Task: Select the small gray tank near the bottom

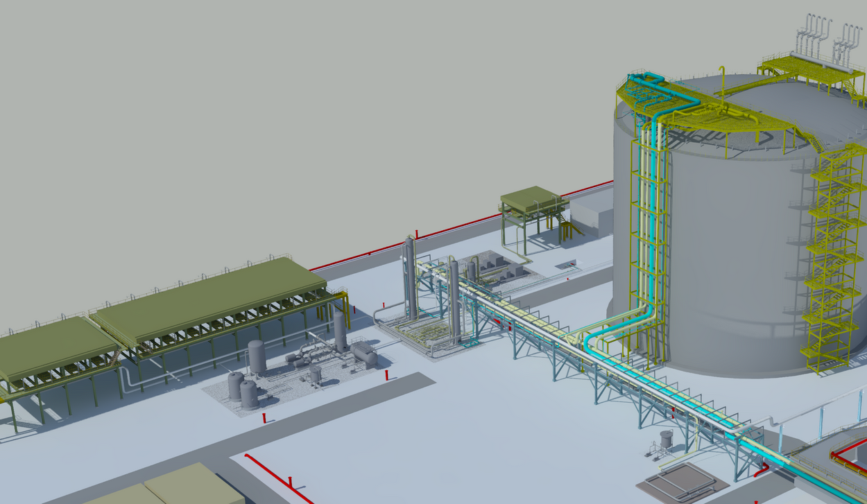Action: 666,438
